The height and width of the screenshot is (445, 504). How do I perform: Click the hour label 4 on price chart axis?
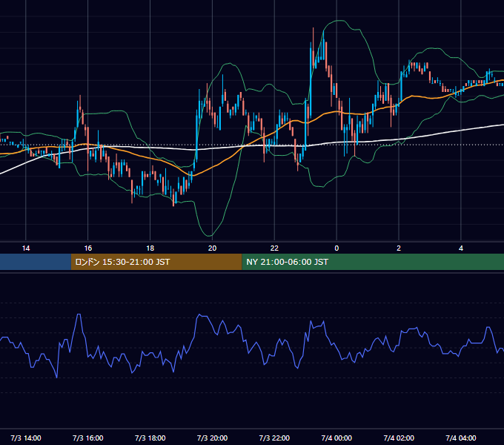click(x=461, y=248)
